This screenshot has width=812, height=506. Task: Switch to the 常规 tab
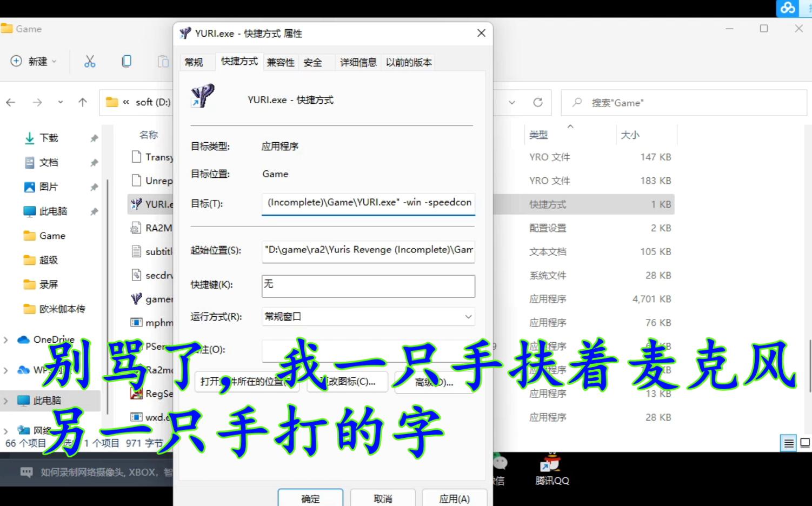point(194,63)
